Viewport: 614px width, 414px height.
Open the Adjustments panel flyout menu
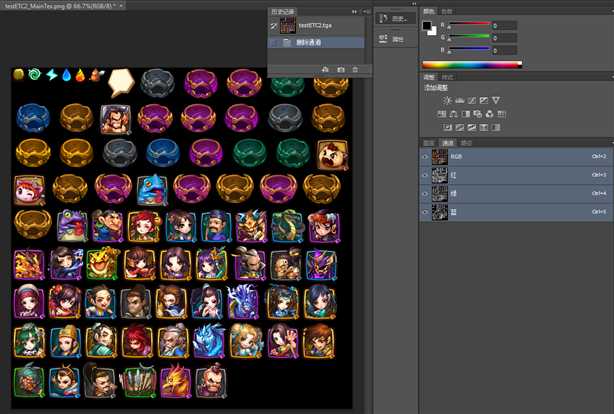[612, 77]
